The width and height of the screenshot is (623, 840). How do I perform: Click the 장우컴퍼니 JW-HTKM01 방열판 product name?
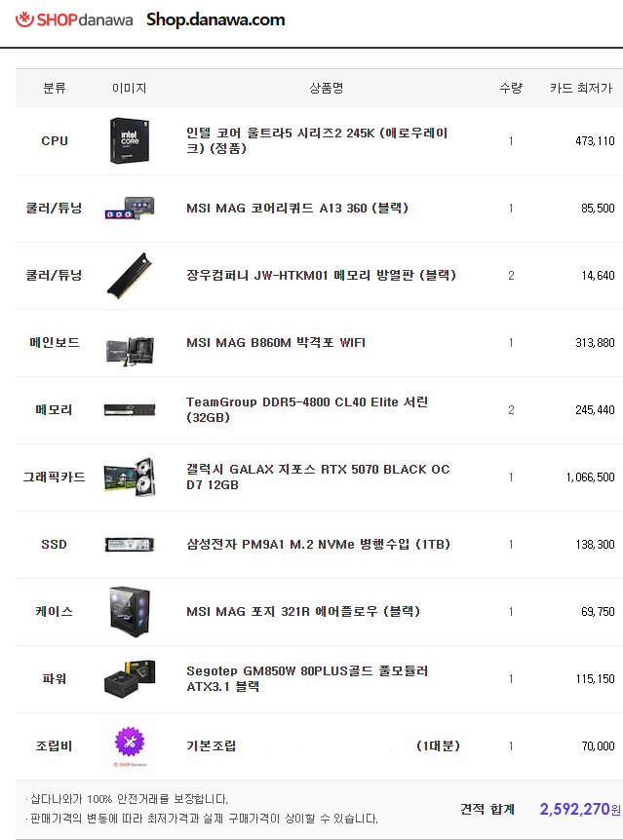(321, 276)
